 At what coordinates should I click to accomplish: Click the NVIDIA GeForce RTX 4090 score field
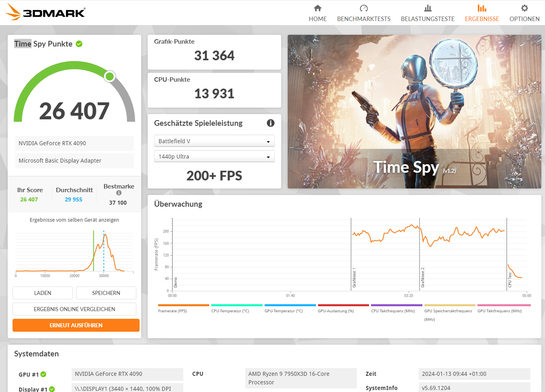pyautogui.click(x=74, y=143)
